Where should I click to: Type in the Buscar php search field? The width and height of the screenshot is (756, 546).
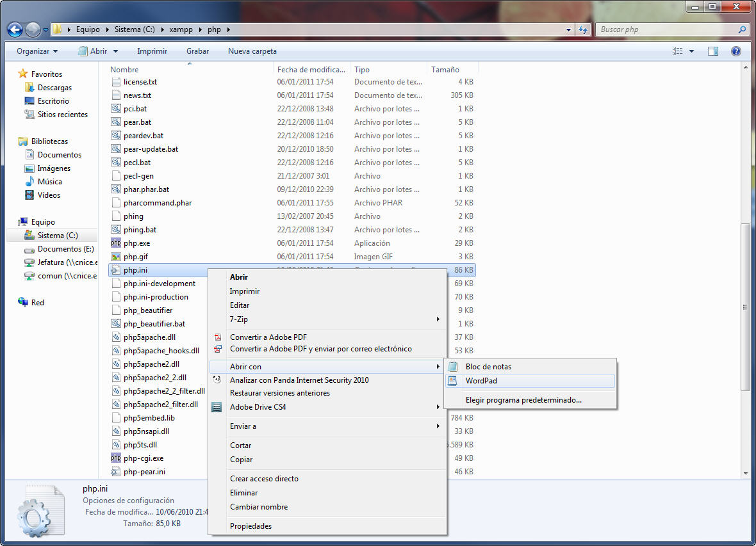[x=666, y=29]
